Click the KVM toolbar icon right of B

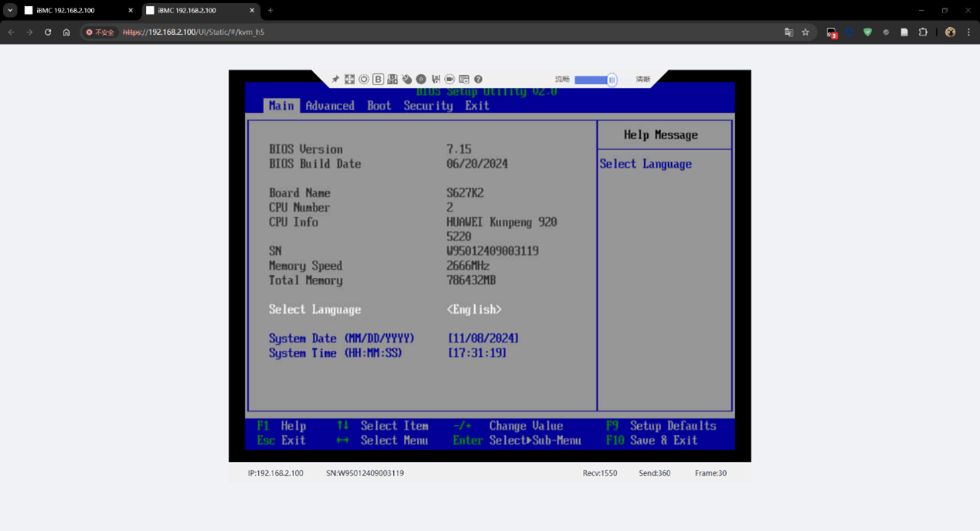(392, 80)
